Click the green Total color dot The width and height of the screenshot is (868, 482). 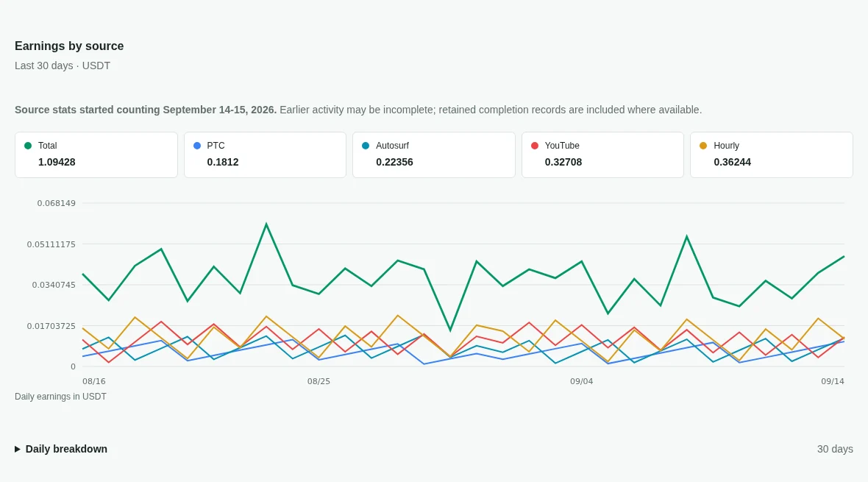click(28, 146)
